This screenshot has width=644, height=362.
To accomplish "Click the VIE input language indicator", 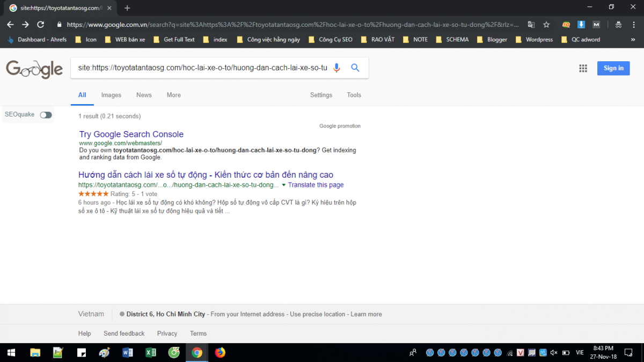I will 580,353.
